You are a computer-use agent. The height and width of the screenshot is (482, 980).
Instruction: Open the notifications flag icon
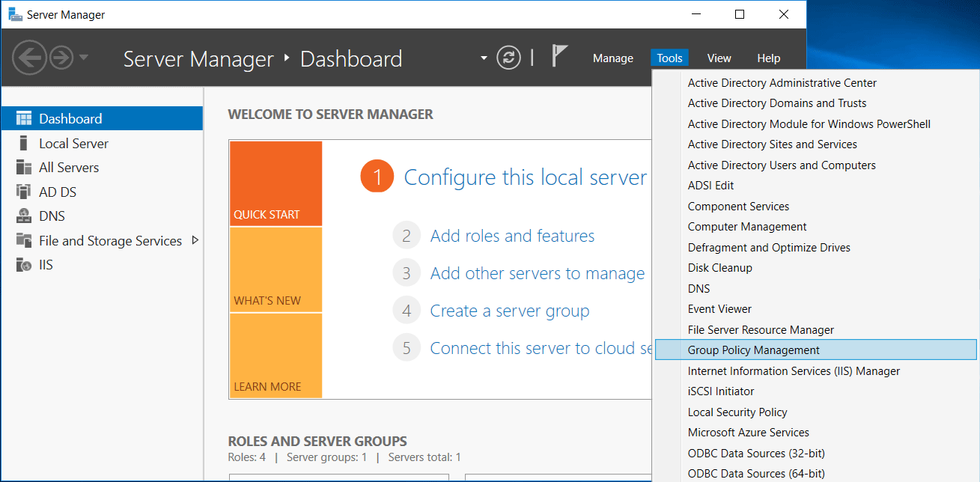pyautogui.click(x=559, y=56)
